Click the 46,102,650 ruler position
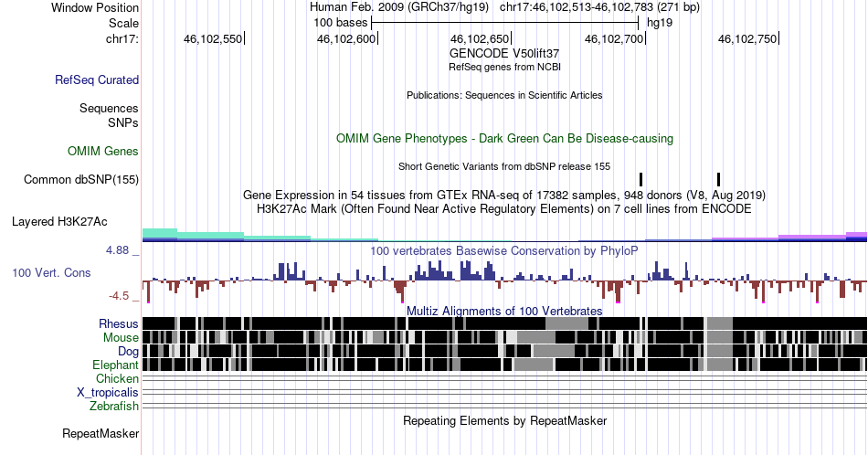This screenshot has height=455, width=868. (481, 38)
